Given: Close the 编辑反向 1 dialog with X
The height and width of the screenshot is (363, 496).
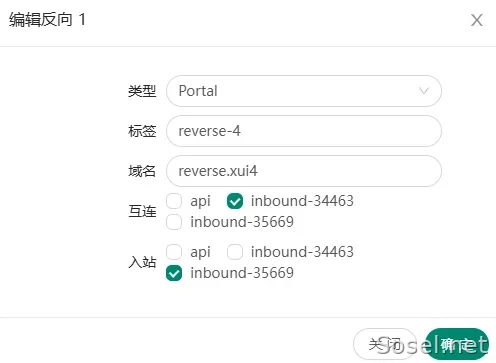Looking at the screenshot, I should (x=477, y=20).
